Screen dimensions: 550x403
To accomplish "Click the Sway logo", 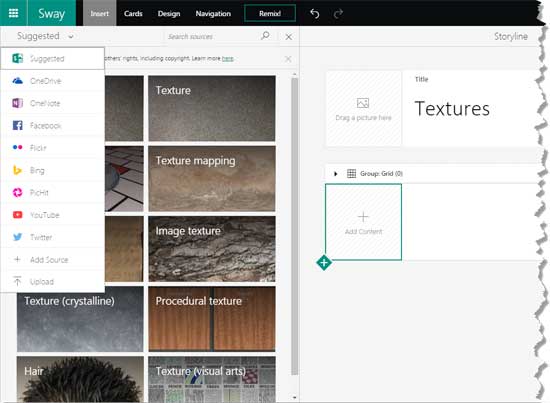I will [x=52, y=13].
